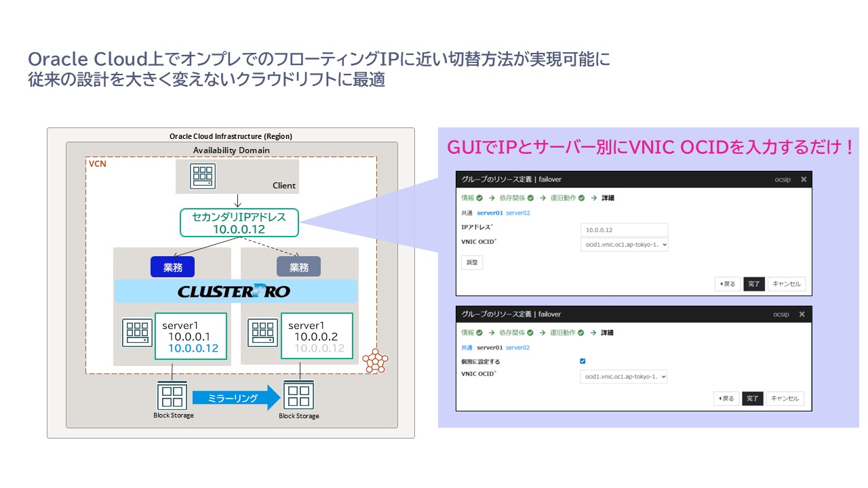Click the IPアドレス input field
Viewport: 868px width, 488px height.
pos(624,230)
